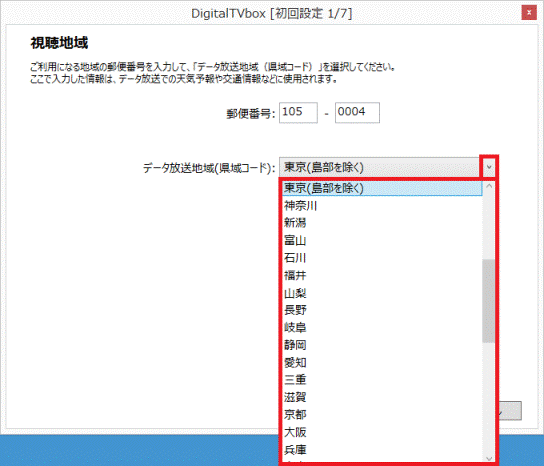
Task: Pick 滋賀 from the region list
Action: coord(382,397)
